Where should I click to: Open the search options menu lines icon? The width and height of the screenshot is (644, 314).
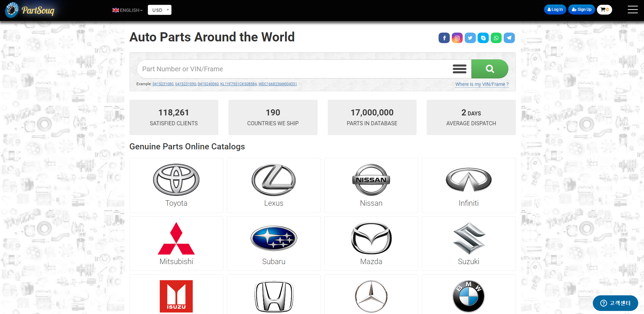pos(460,69)
